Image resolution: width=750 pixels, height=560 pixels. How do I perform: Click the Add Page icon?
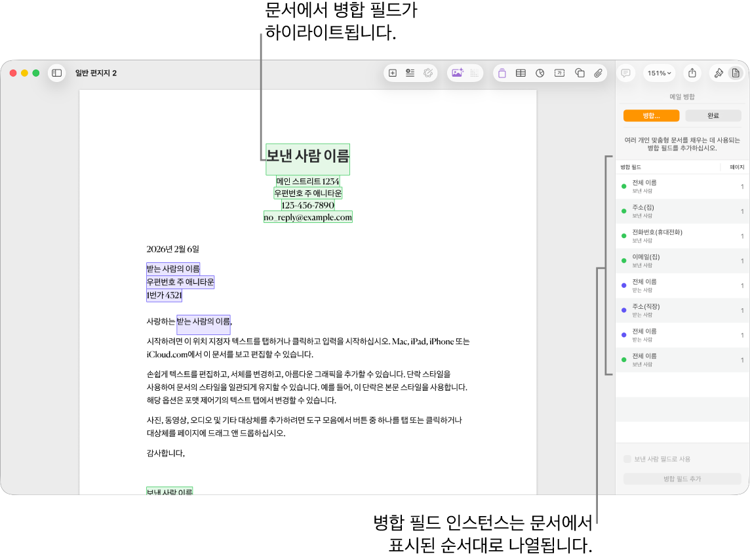click(393, 73)
